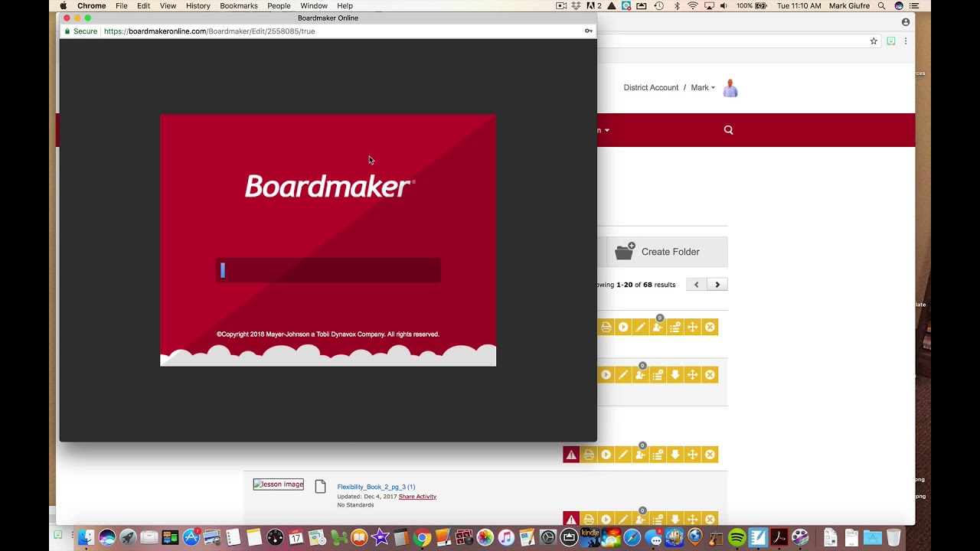This screenshot has width=980, height=551.
Task: Click the print icon in the first activity row
Action: click(x=606, y=328)
